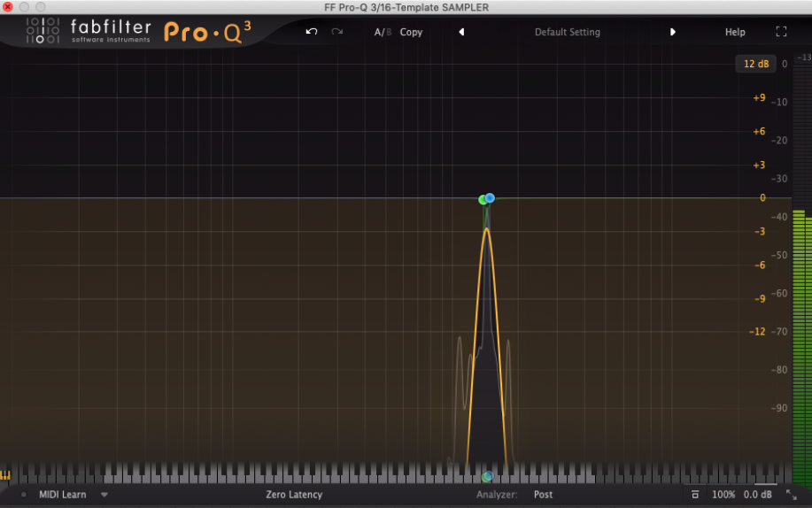The image size is (812, 508).
Task: Open the MIDI Learn dropdown arrow
Action: (104, 495)
